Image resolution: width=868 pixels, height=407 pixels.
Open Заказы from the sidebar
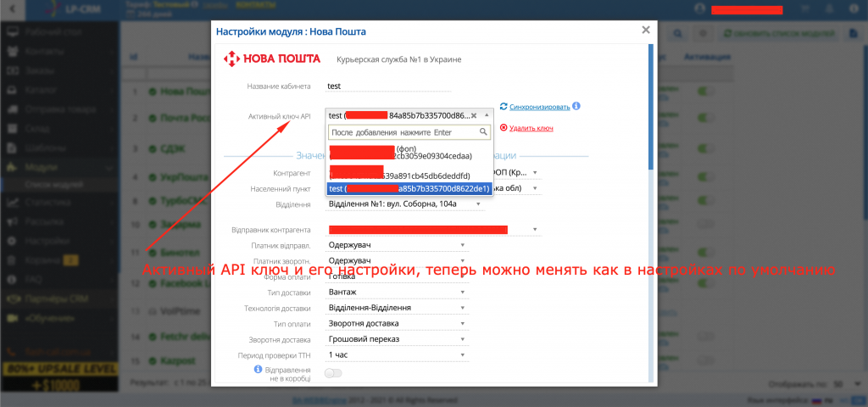tap(59, 70)
